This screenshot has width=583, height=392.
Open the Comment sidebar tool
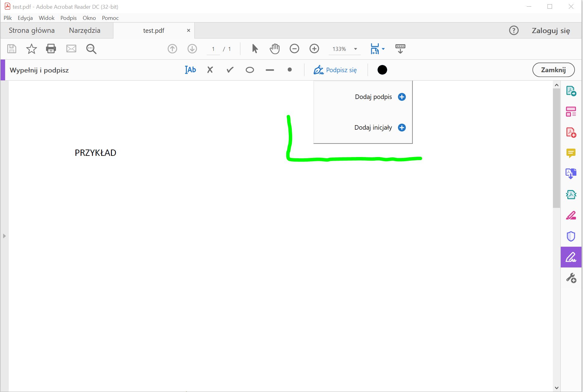coord(571,153)
